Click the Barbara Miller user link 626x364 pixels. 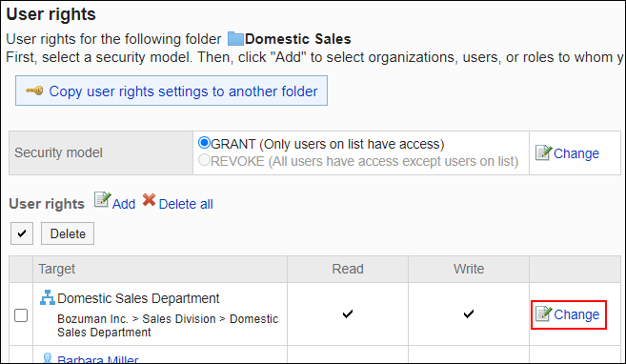tap(98, 359)
